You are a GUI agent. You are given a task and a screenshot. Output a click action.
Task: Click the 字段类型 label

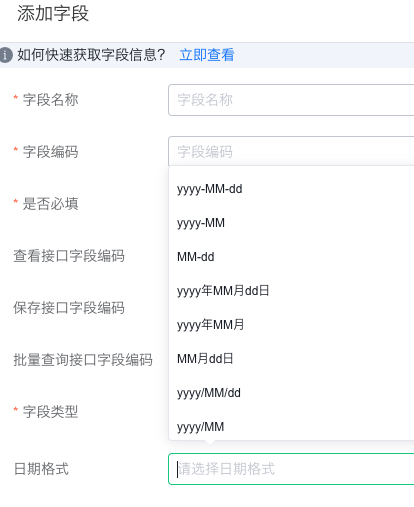[x=51, y=412]
